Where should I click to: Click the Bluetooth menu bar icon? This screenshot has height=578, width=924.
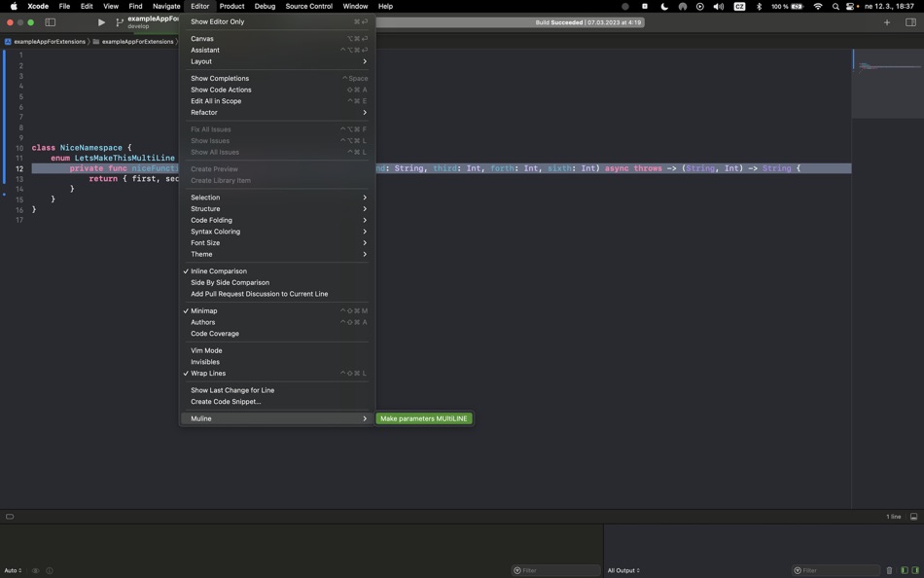point(759,7)
